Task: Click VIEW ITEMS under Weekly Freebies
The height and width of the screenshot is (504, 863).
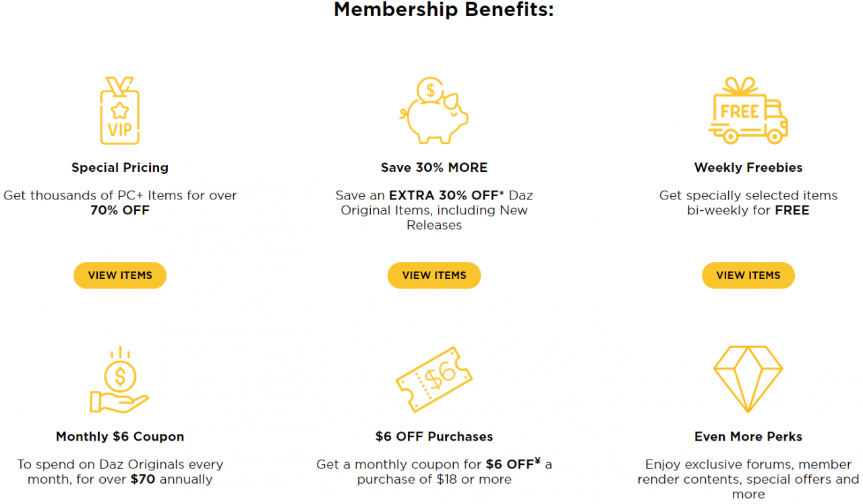Action: pyautogui.click(x=748, y=275)
